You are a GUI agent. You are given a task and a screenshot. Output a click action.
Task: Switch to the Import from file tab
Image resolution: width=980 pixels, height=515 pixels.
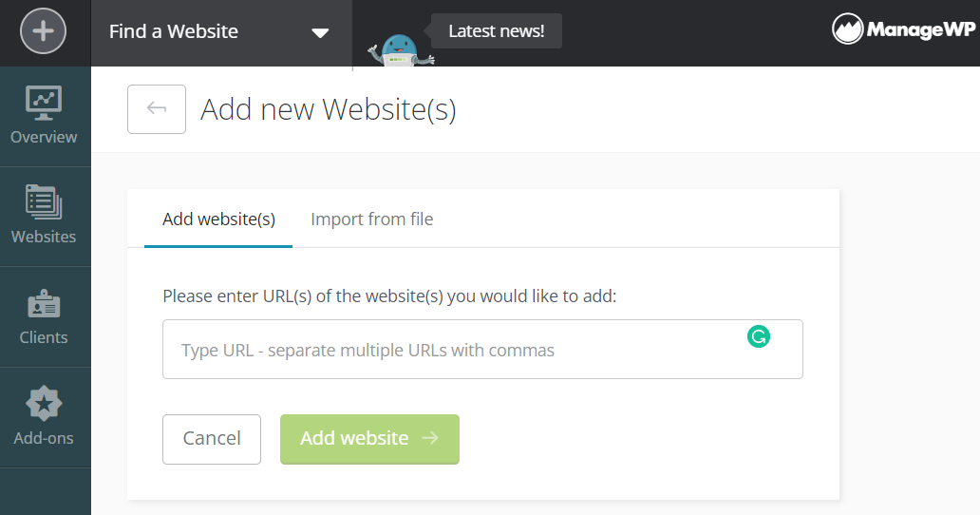tap(371, 219)
